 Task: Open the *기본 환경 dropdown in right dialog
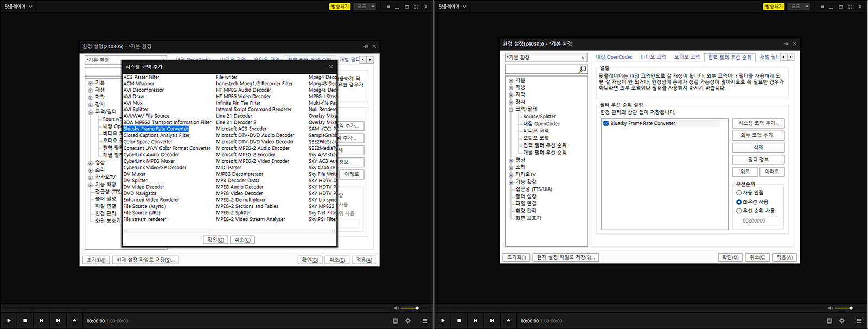coord(546,58)
